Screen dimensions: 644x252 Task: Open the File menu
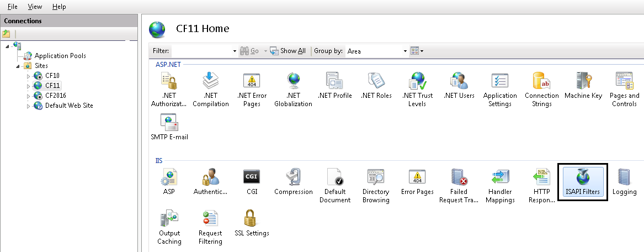12,7
